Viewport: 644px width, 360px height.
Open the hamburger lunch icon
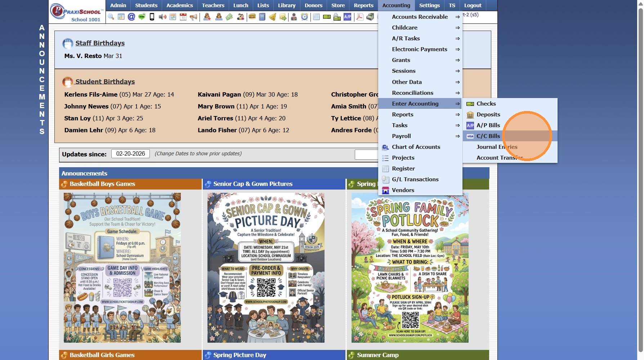click(x=252, y=17)
